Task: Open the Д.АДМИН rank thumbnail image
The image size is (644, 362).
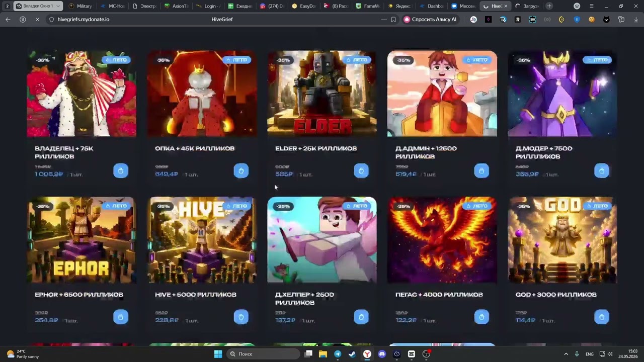Action: point(442,94)
